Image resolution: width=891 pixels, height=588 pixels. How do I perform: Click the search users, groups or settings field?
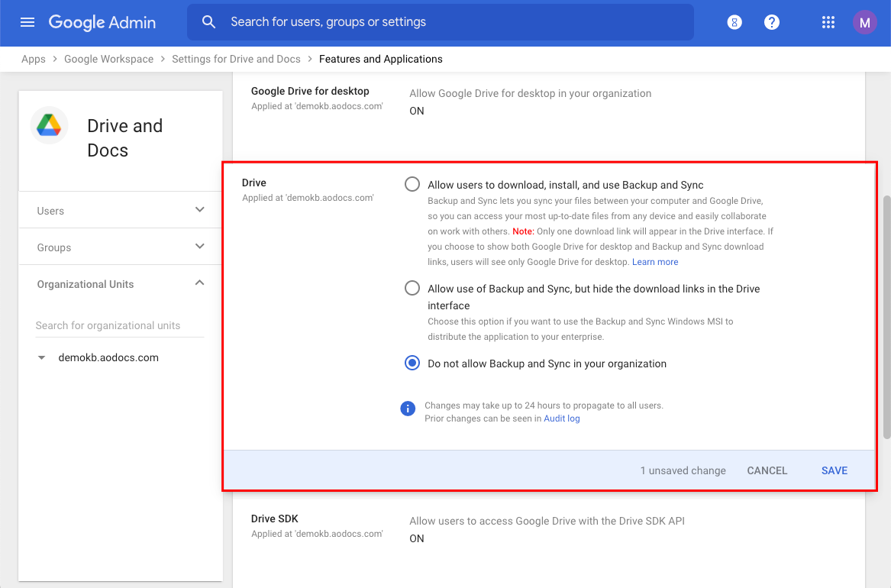(441, 22)
